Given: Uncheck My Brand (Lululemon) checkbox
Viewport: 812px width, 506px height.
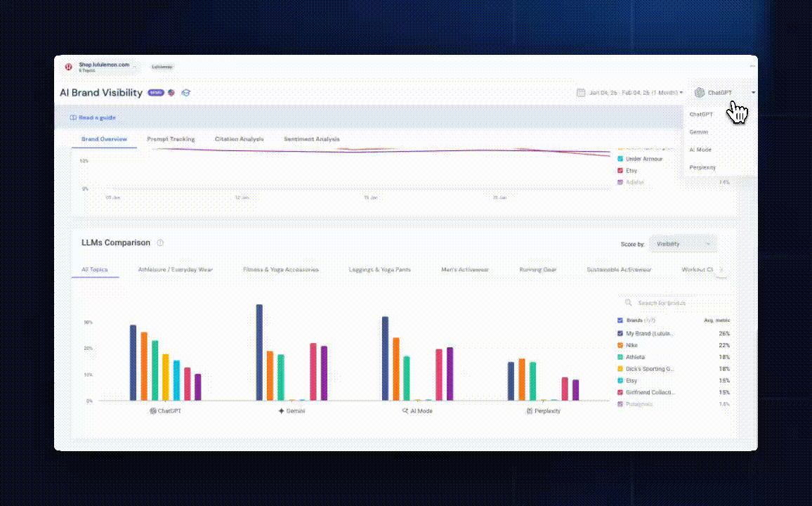Looking at the screenshot, I should click(x=620, y=334).
